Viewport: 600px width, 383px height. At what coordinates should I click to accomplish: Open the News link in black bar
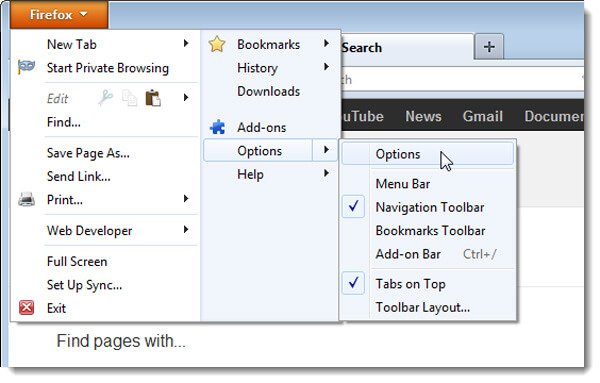(x=423, y=116)
